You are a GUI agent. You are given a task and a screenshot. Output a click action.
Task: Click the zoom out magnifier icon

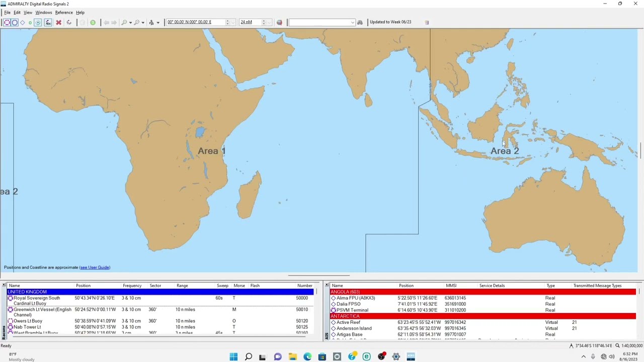tap(136, 22)
